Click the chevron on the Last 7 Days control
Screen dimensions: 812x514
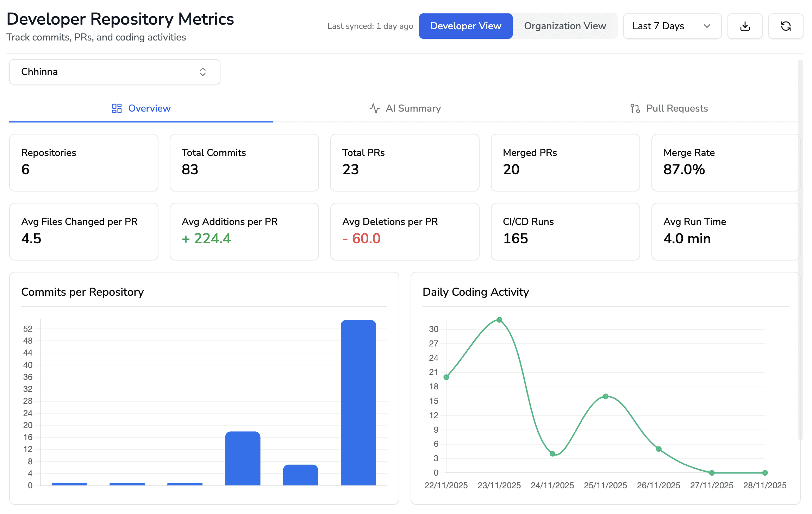point(708,26)
